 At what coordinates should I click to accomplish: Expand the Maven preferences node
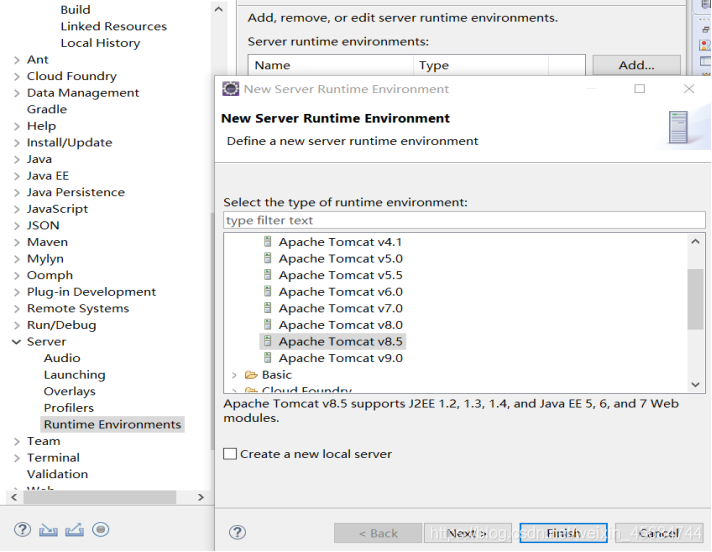pos(17,242)
